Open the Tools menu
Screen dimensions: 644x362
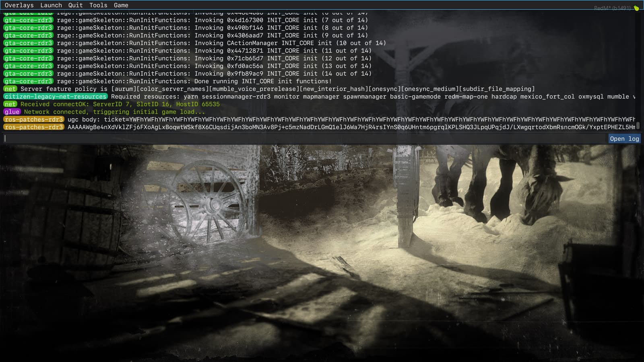(x=98, y=5)
